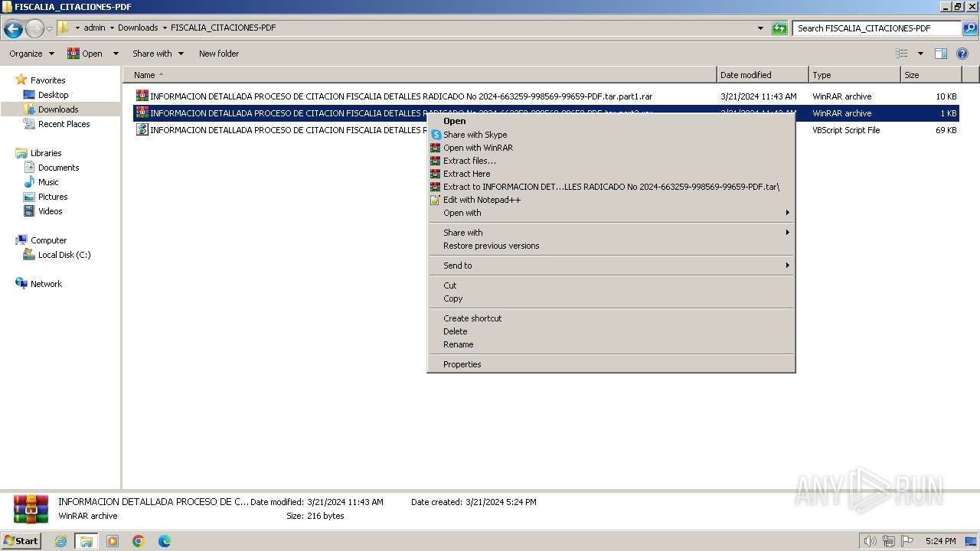Expand the view options dropdown arrow
This screenshot has height=551, width=980.
tap(920, 54)
